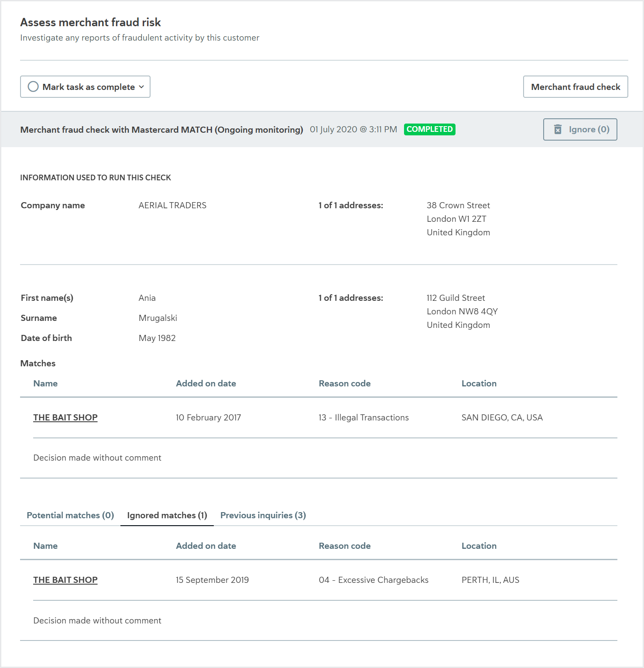The height and width of the screenshot is (668, 644).
Task: Click the subtitle about investigating fraudulent activity reports
Action: click(140, 38)
